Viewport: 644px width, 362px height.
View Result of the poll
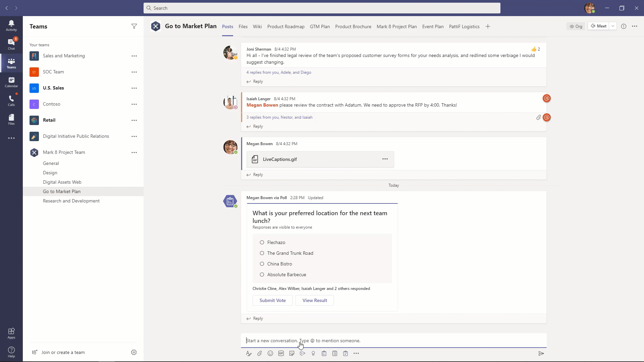tap(315, 300)
